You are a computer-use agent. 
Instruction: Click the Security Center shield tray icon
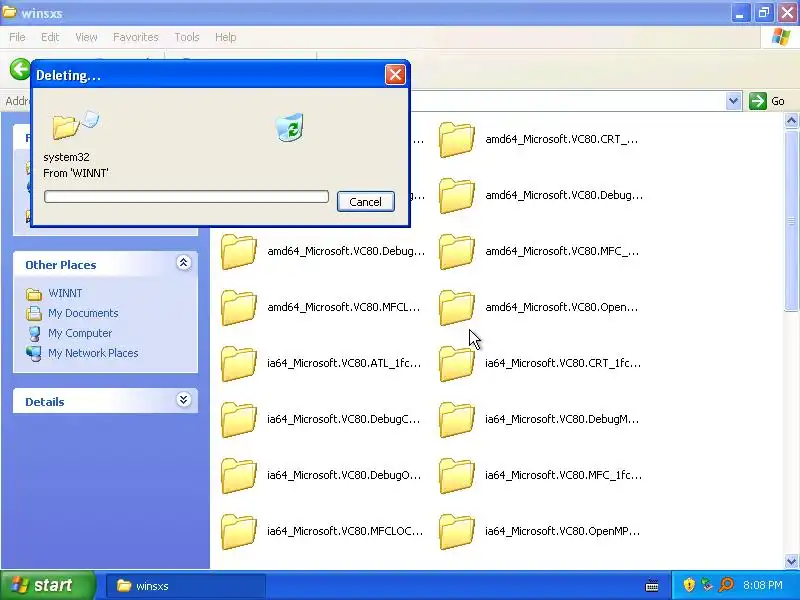(689, 585)
